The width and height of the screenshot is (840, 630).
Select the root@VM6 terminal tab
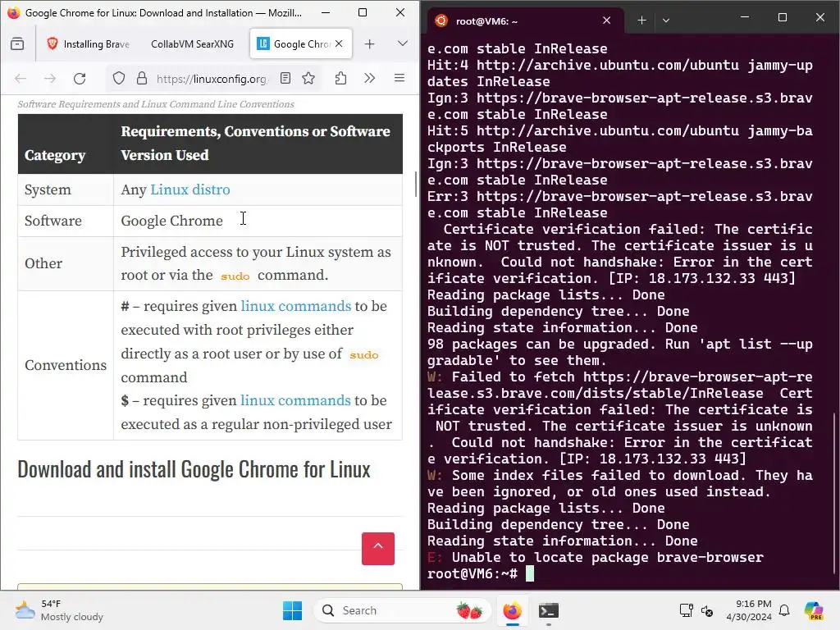click(525, 21)
